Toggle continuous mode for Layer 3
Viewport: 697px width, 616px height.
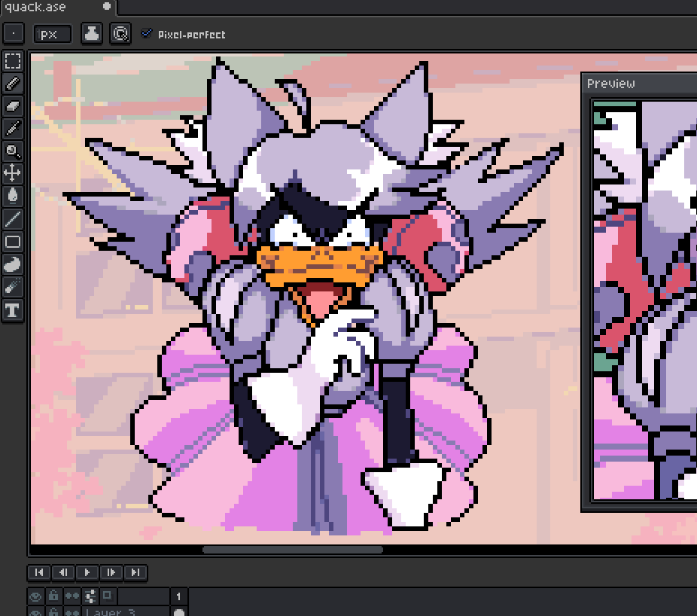click(x=72, y=611)
